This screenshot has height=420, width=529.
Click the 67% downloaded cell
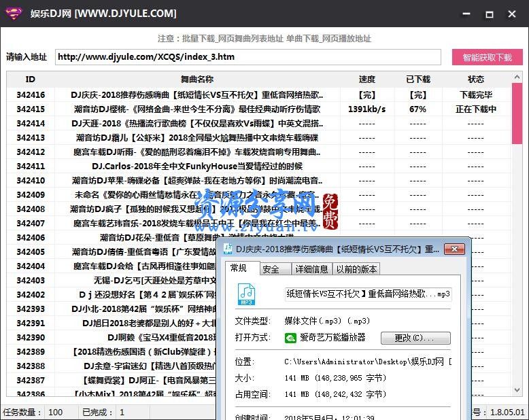pyautogui.click(x=418, y=109)
